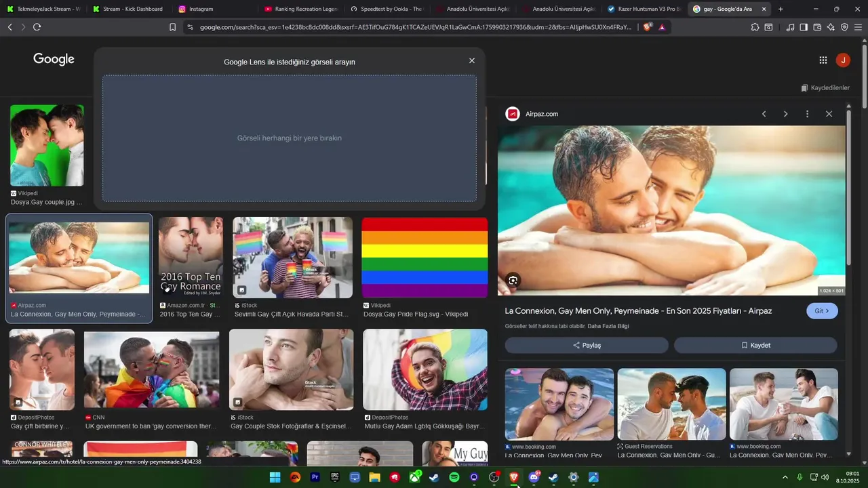This screenshot has height=488, width=868.
Task: Switch to the Instagram tab
Action: pyautogui.click(x=214, y=9)
